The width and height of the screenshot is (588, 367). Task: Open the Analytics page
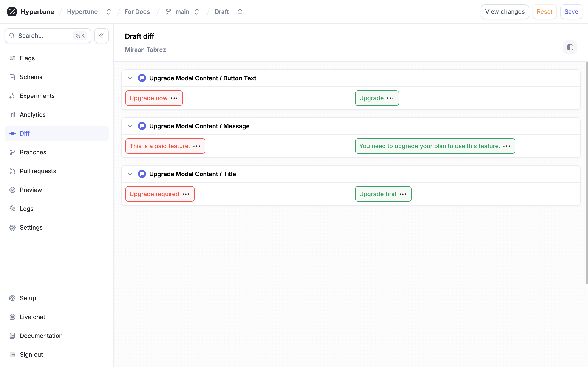coord(33,114)
